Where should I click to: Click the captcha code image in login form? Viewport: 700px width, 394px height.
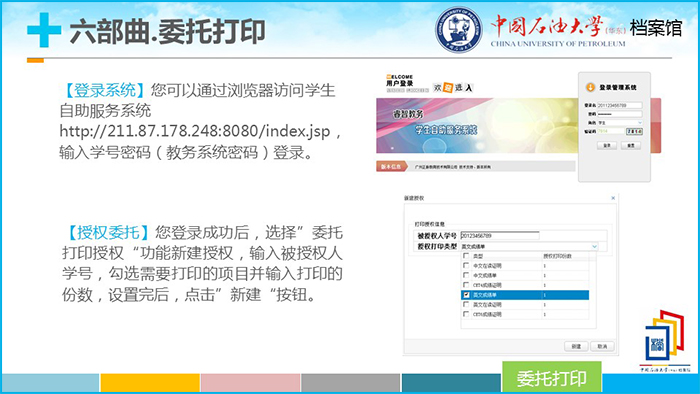pyautogui.click(x=634, y=131)
